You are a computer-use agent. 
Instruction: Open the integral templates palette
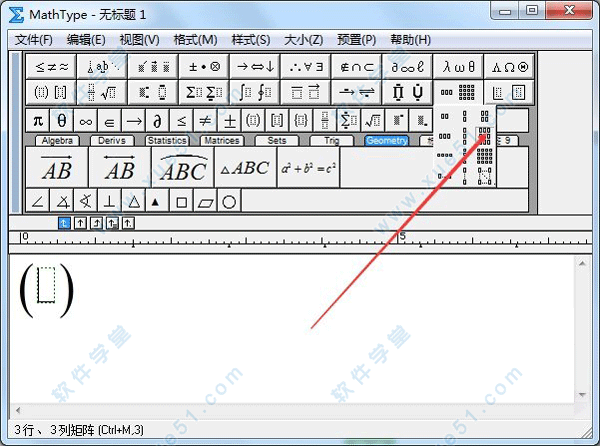click(x=255, y=92)
